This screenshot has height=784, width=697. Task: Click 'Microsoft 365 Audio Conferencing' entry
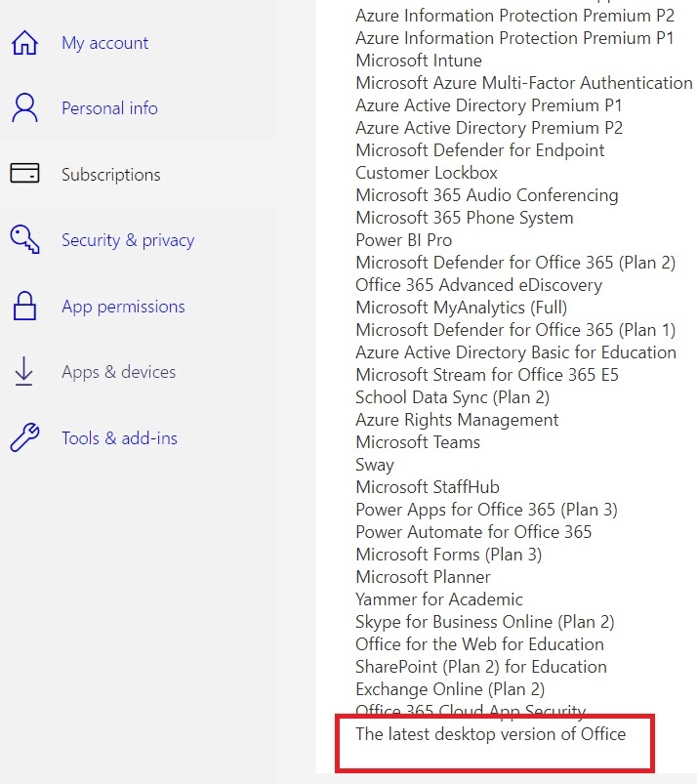pyautogui.click(x=487, y=195)
